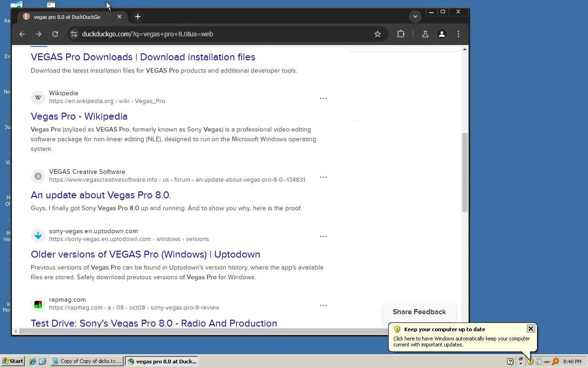The width and height of the screenshot is (588, 368).
Task: Click the VEGAS Creative Software favicon
Action: pyautogui.click(x=38, y=176)
